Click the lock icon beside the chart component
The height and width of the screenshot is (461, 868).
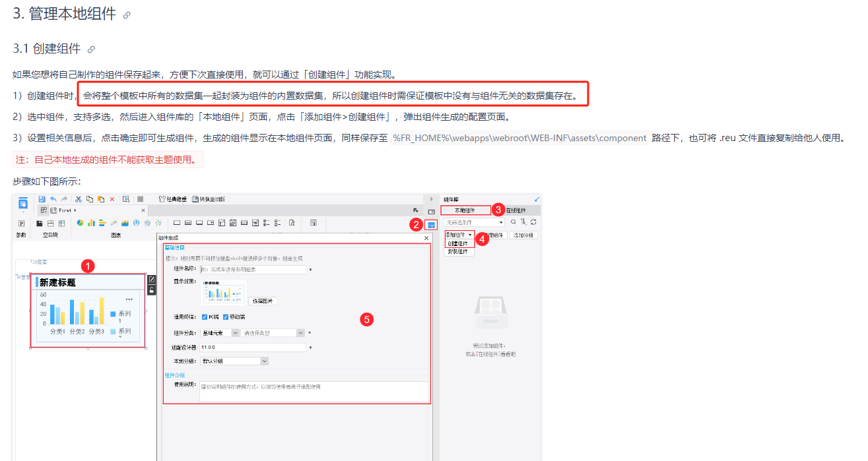[x=152, y=290]
